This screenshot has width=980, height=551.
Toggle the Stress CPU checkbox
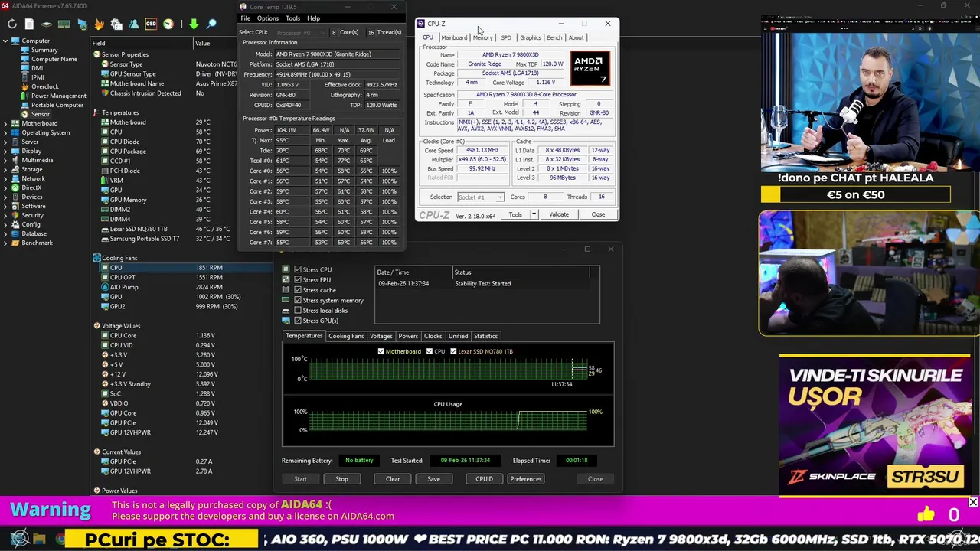(298, 269)
